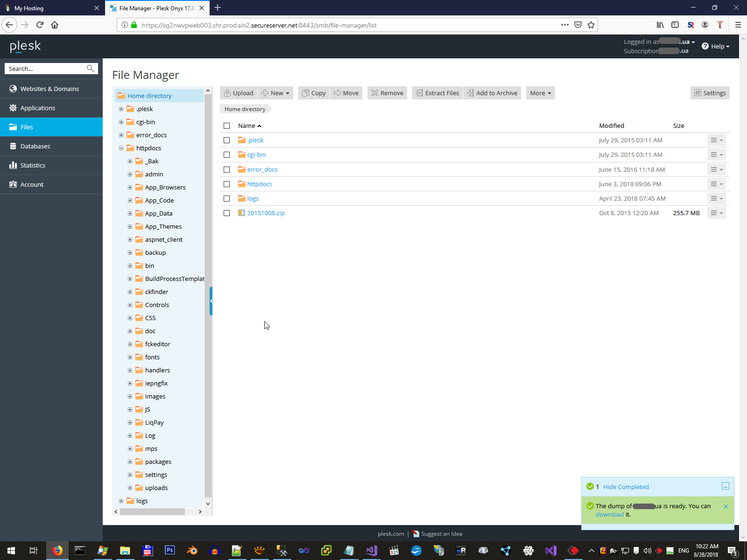This screenshot has width=747, height=560.
Task: Click the Modified column header
Action: (612, 126)
